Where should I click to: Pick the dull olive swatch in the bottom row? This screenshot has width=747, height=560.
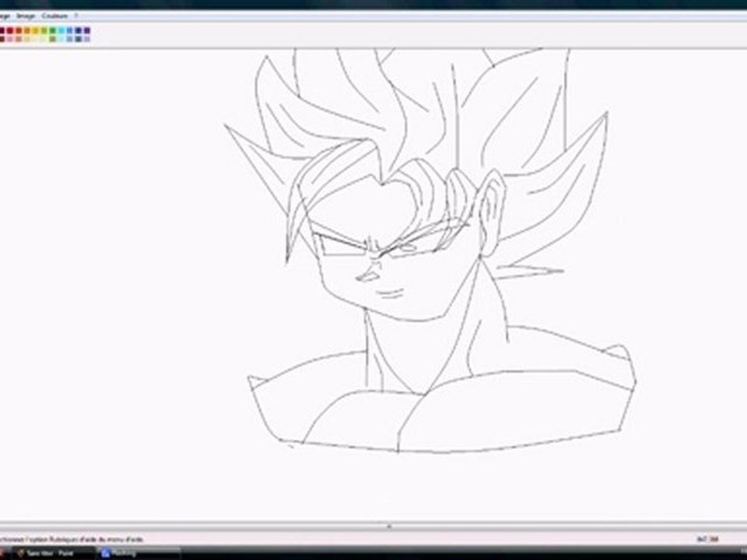pyautogui.click(x=52, y=39)
